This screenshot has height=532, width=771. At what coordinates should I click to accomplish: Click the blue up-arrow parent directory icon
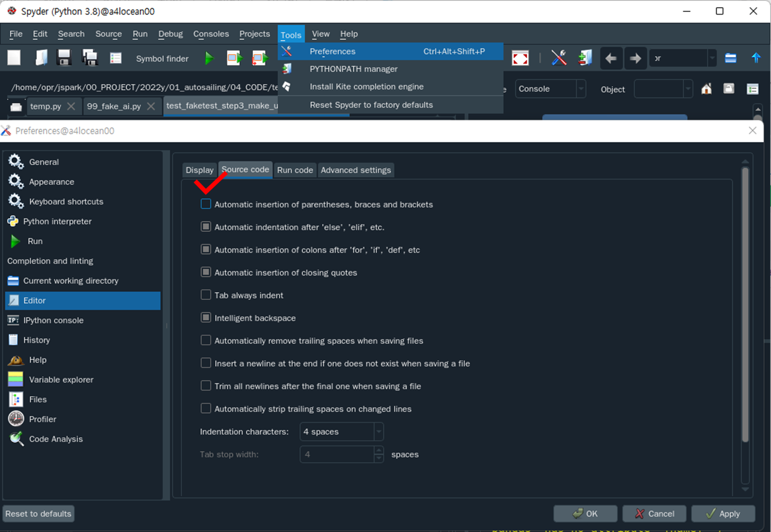pos(756,58)
